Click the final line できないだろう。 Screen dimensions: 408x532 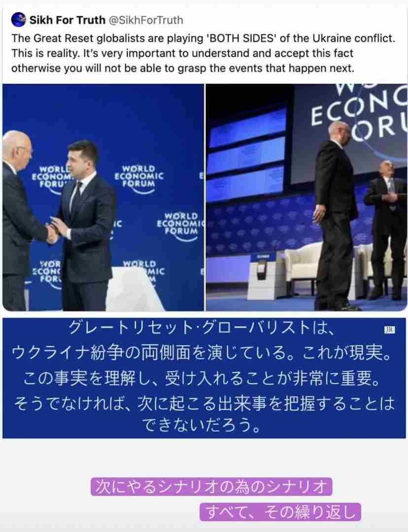click(201, 425)
